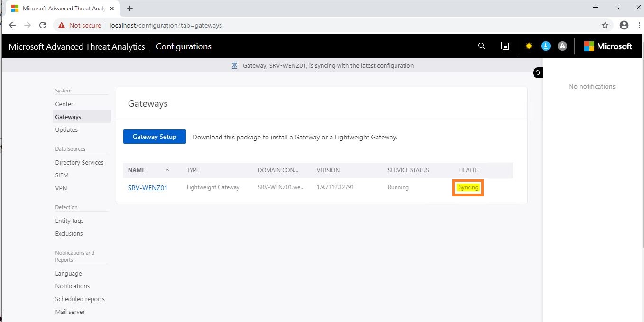Open Entity tags detection settings
The width and height of the screenshot is (644, 322).
tap(69, 221)
